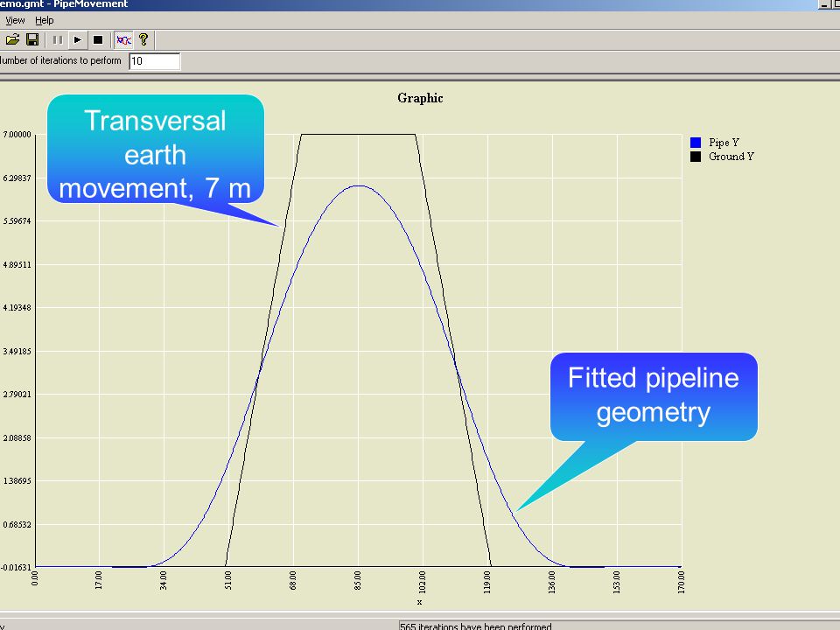Click the y-axis value 5.59674
This screenshot has height=630, width=840.
[17, 220]
